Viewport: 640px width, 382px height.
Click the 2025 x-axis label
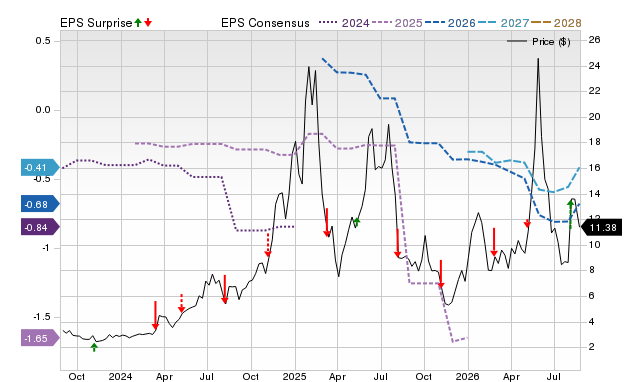[294, 376]
